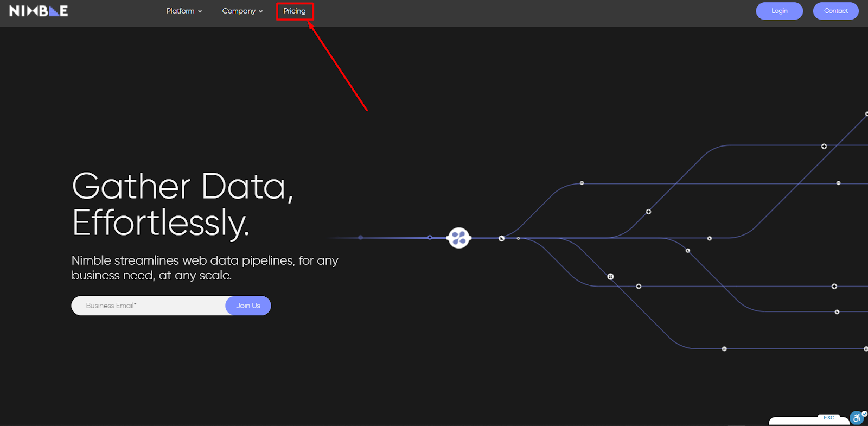Click the Nimble logo in header

tap(39, 11)
